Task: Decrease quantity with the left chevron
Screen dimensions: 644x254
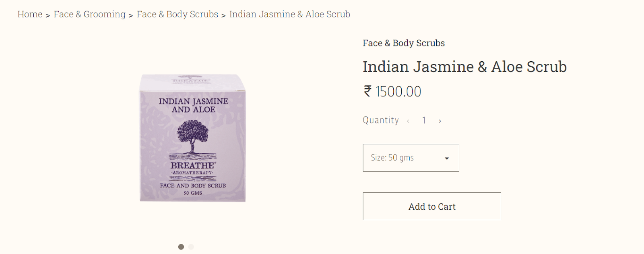Action: coord(408,121)
